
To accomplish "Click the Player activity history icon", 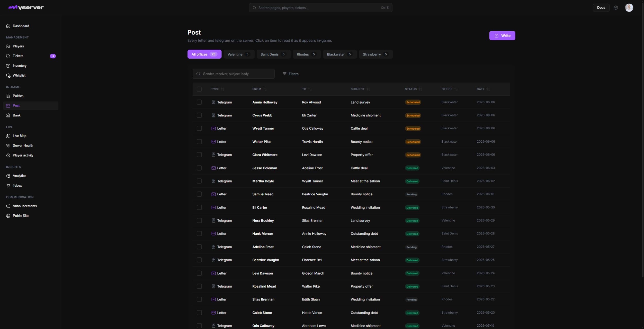I will (x=8, y=156).
